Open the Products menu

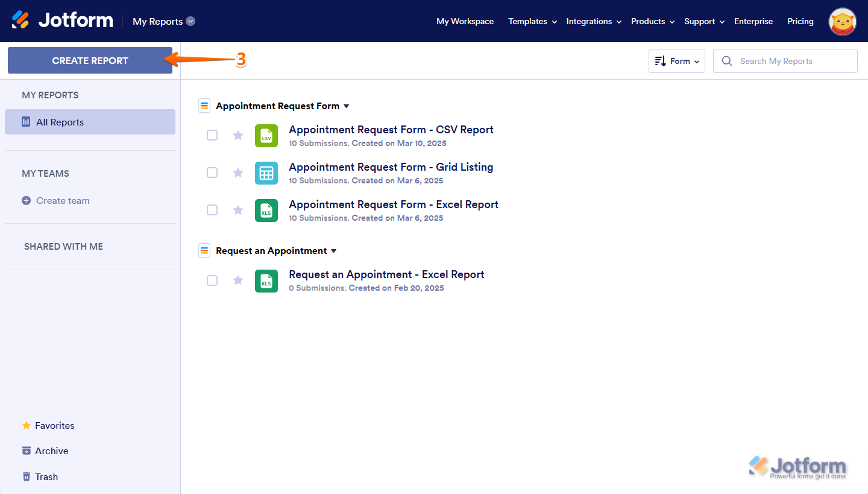pos(647,21)
